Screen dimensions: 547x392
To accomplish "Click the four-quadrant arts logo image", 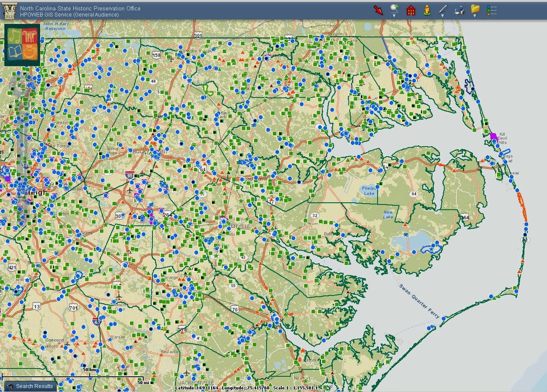I will click(x=22, y=44).
